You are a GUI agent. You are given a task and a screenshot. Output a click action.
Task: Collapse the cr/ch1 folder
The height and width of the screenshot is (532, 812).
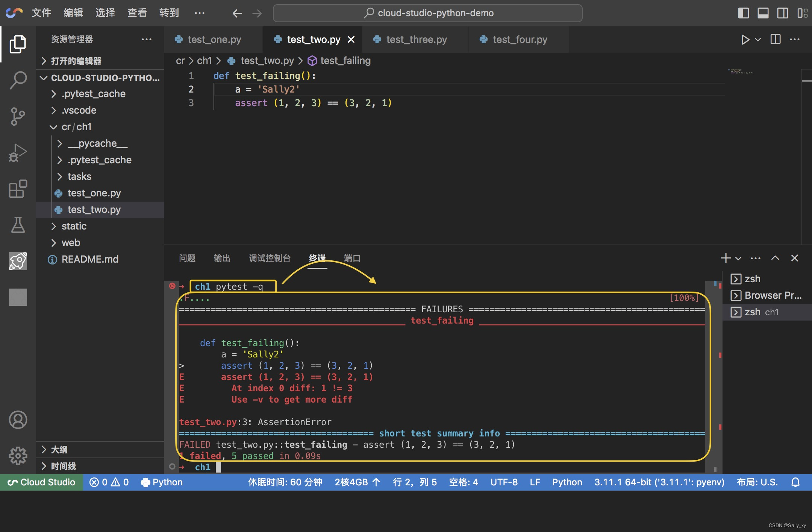pos(100,127)
